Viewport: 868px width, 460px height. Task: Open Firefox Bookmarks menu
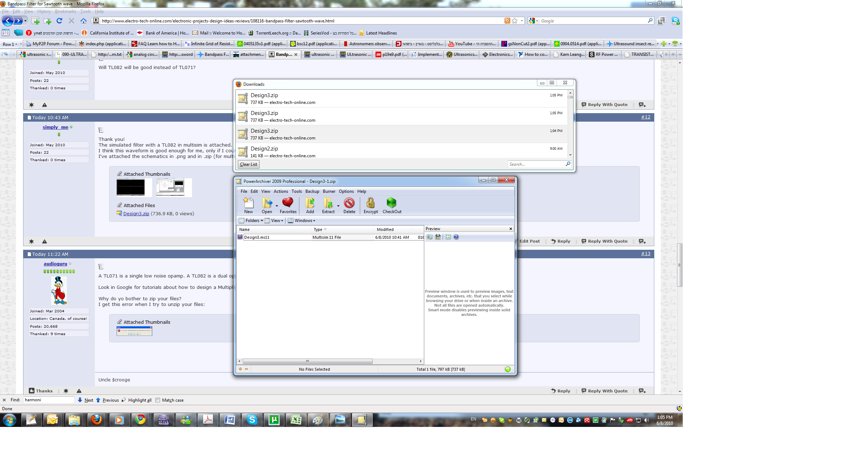65,11
